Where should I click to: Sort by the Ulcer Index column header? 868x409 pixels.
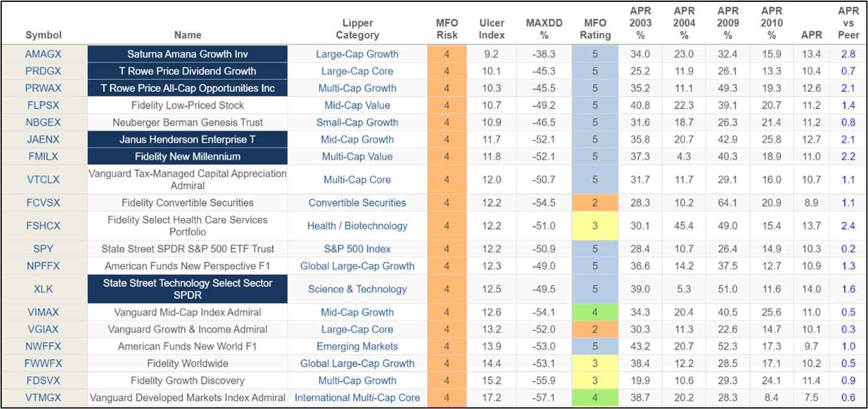[x=491, y=29]
